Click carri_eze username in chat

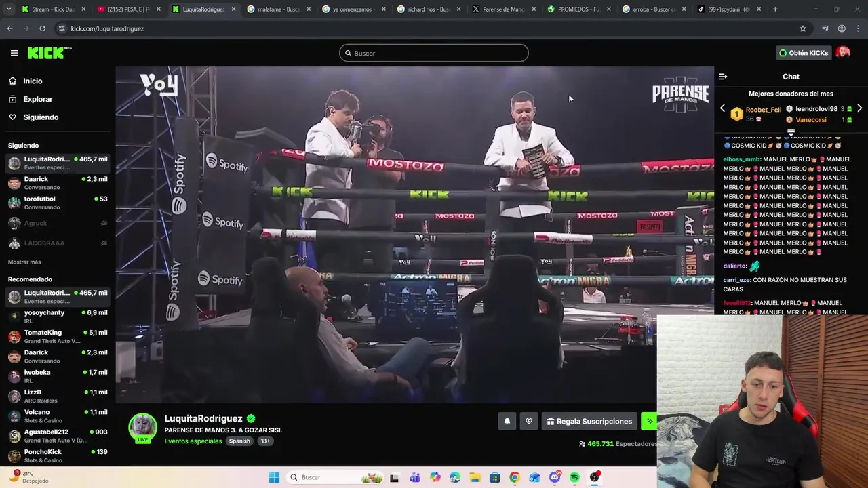(736, 280)
